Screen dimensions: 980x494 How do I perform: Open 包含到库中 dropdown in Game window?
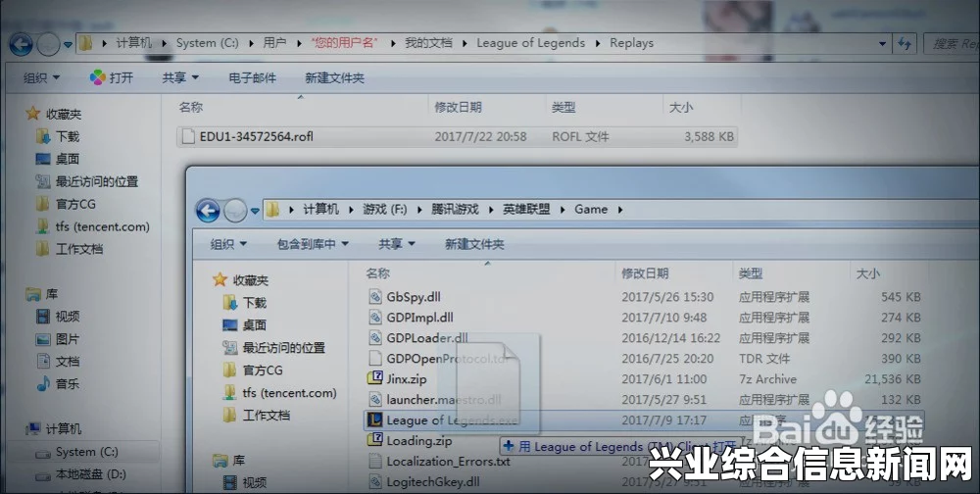[x=313, y=244]
